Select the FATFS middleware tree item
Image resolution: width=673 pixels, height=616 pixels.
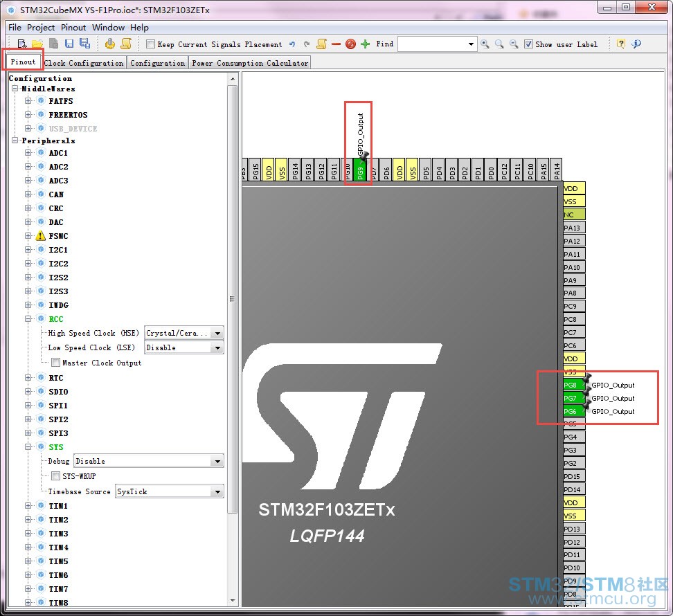coord(60,101)
